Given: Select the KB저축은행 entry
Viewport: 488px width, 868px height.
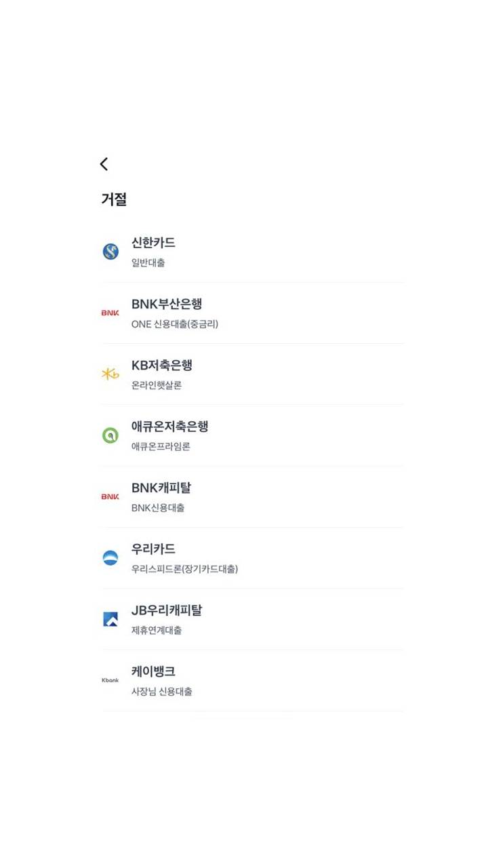Looking at the screenshot, I should pos(252,374).
